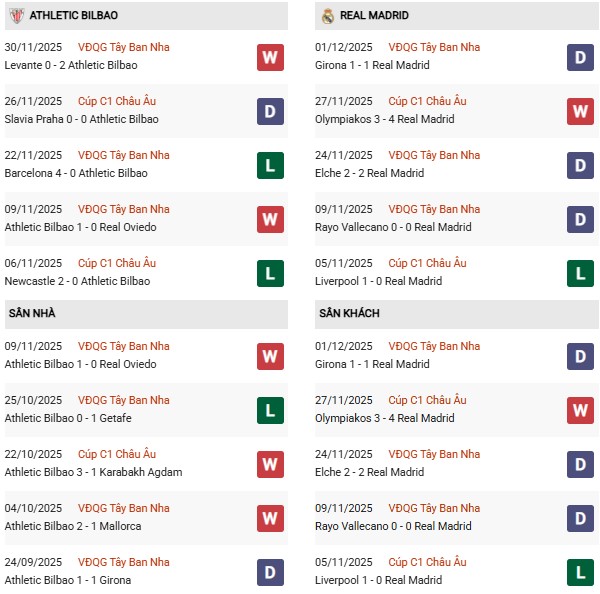Click the Athletic Bilbao club crest

pyautogui.click(x=16, y=16)
